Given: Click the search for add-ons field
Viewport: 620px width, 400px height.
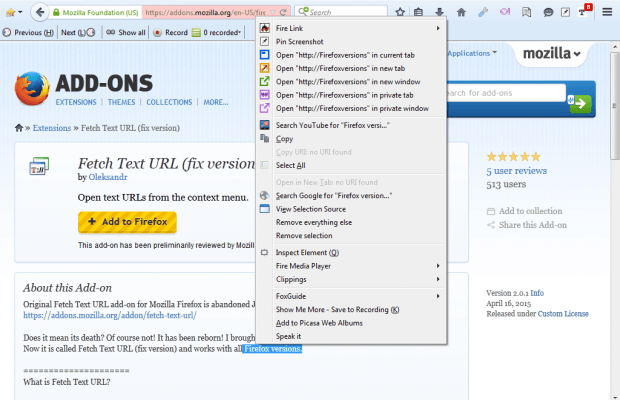Looking at the screenshot, I should click(x=506, y=93).
